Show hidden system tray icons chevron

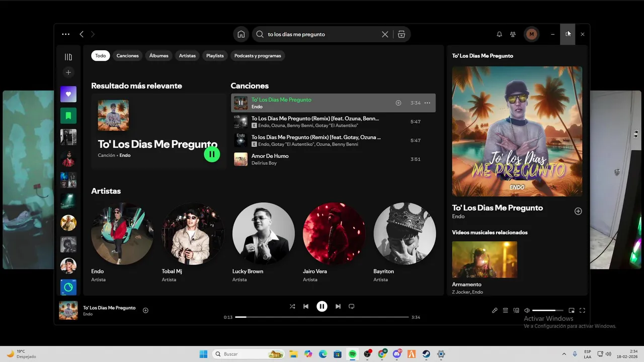(564, 354)
